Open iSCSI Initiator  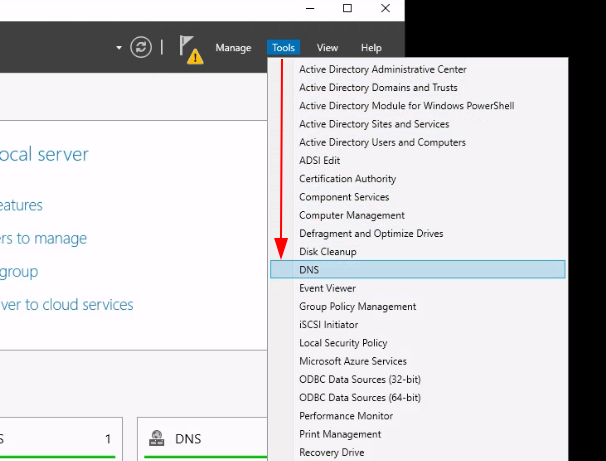(418, 325)
